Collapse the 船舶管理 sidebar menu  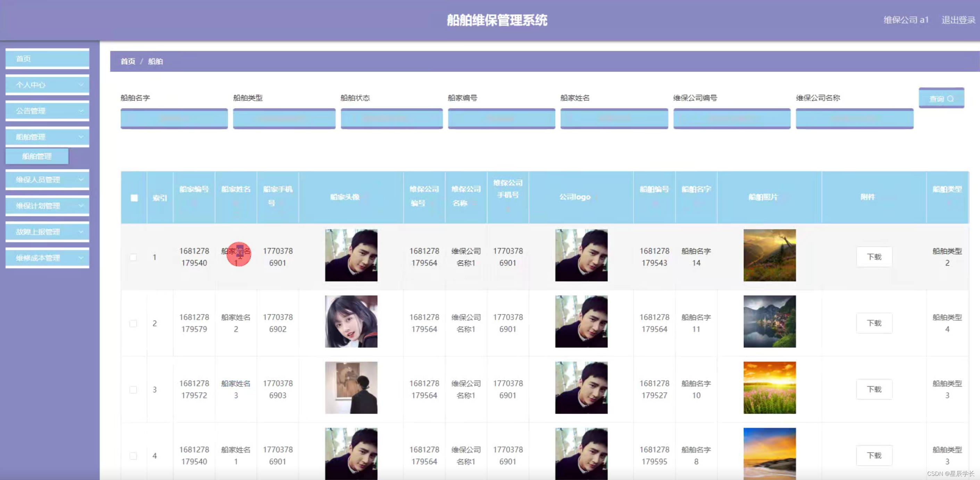(x=47, y=137)
